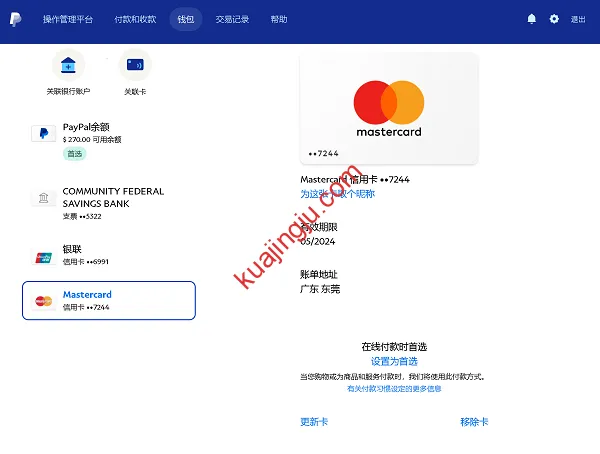
Task: Click the large Mastercard card image
Action: pos(389,108)
